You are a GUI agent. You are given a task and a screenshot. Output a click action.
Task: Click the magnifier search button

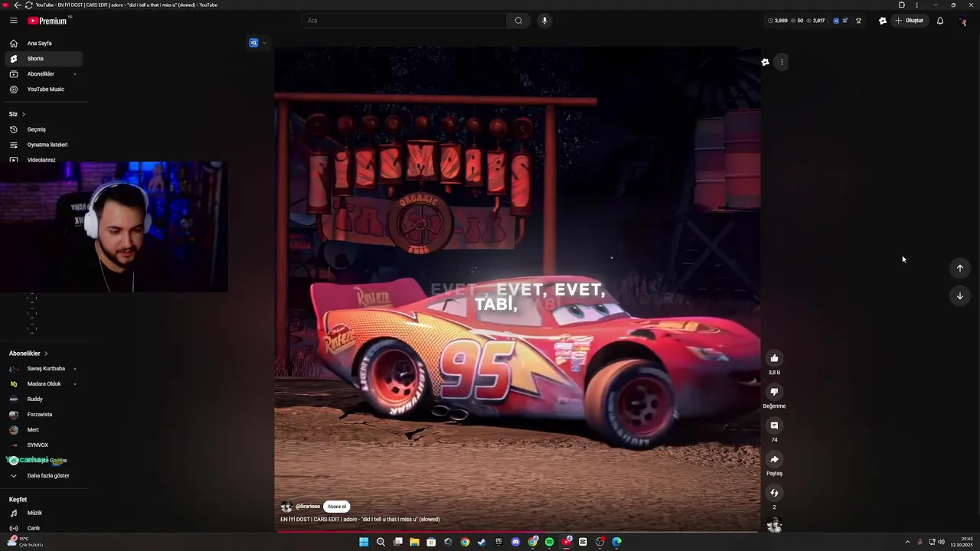tap(518, 21)
